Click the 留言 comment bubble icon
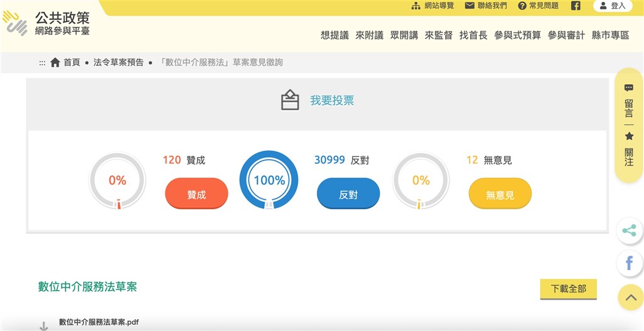 (x=629, y=88)
